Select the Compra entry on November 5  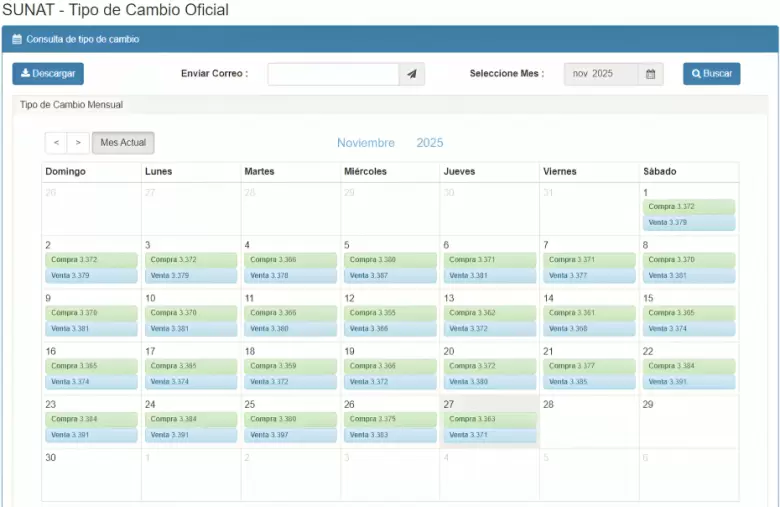(390, 260)
